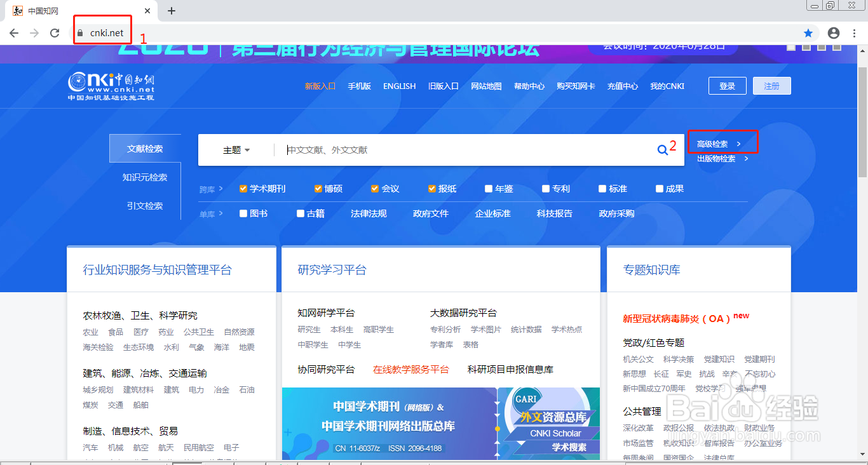
Task: Check the 图书 checkbox
Action: (x=242, y=213)
